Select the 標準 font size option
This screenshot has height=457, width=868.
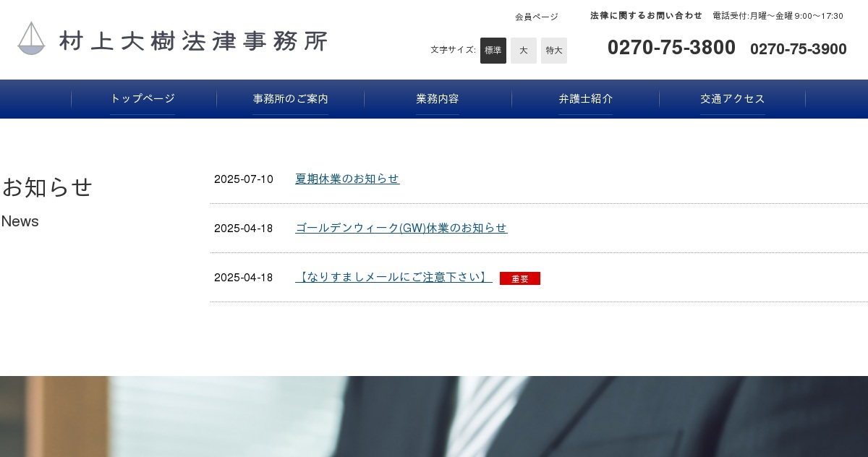[493, 51]
